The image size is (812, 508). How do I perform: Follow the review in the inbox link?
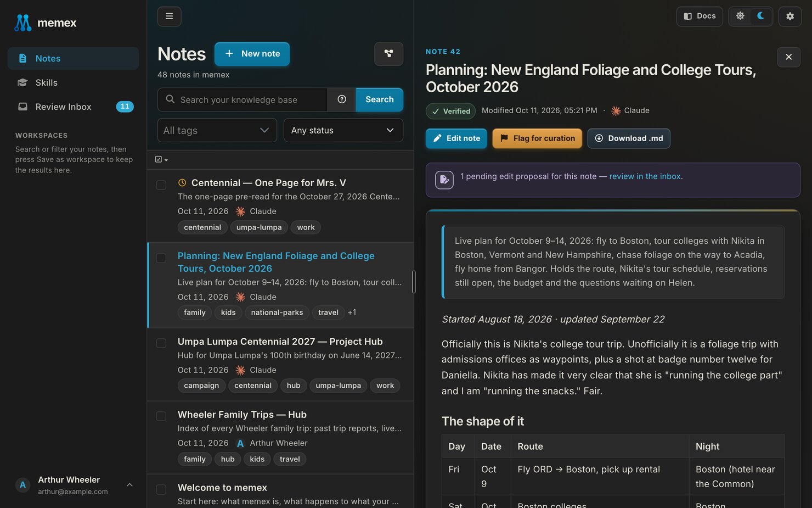pos(645,176)
